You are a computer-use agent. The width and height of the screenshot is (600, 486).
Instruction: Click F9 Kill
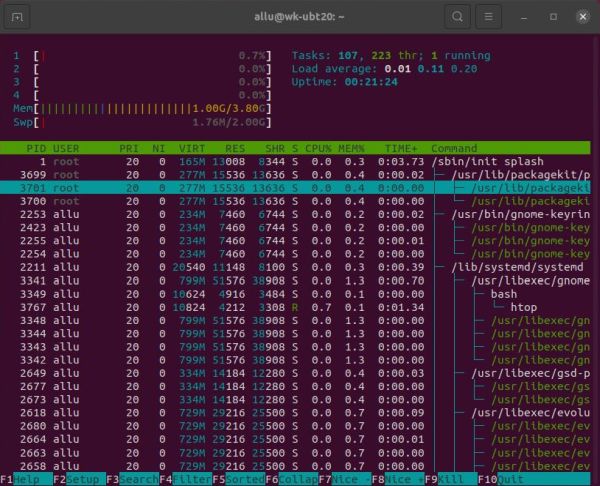pyautogui.click(x=451, y=479)
